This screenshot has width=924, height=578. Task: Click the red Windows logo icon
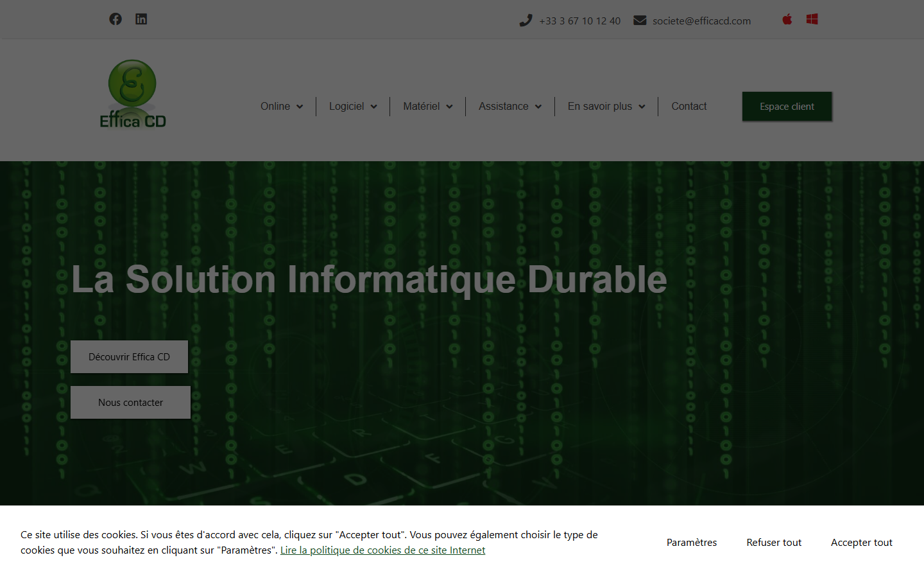(812, 19)
